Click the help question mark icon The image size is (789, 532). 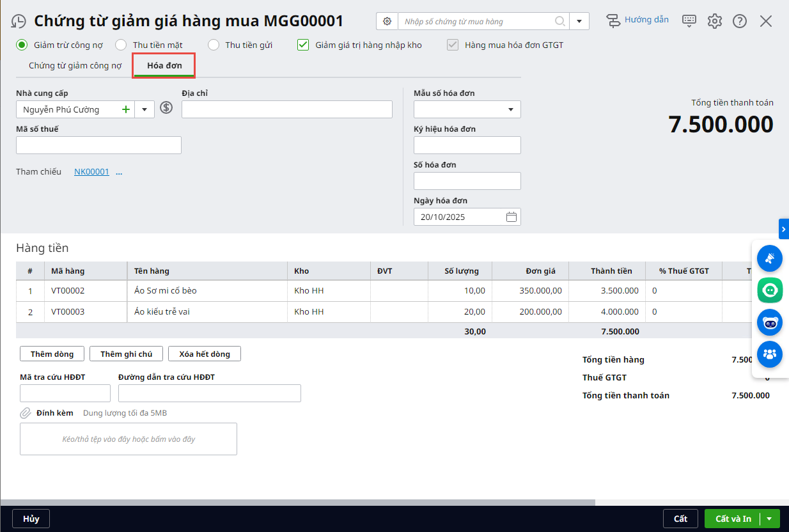click(x=740, y=21)
